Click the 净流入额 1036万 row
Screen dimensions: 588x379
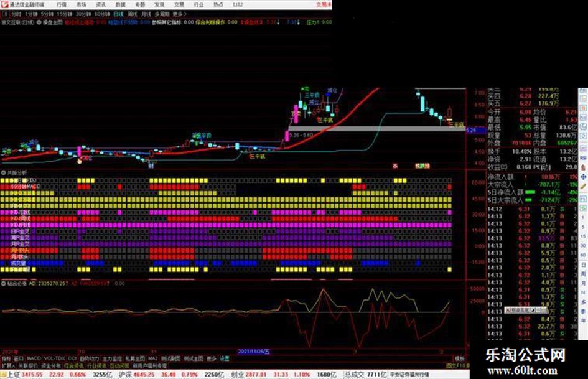coord(532,176)
